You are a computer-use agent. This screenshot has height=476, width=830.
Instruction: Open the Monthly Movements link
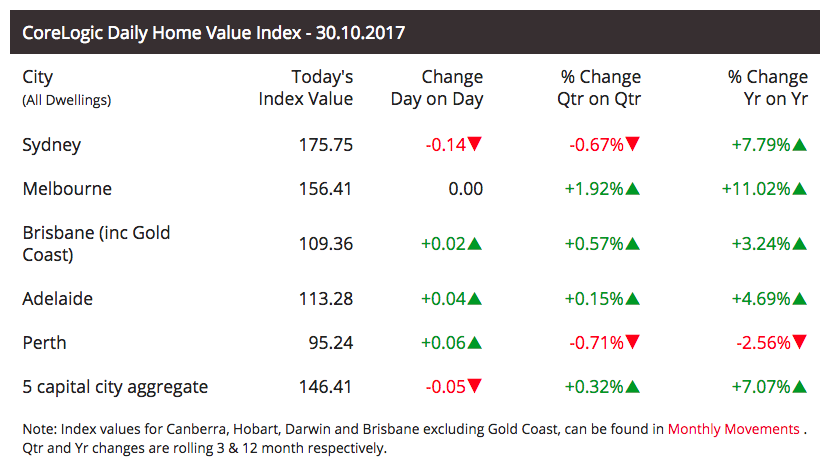(733, 429)
